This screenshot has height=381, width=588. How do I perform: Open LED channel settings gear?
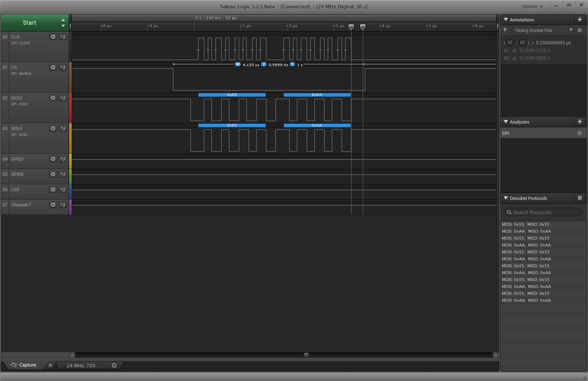(x=53, y=189)
